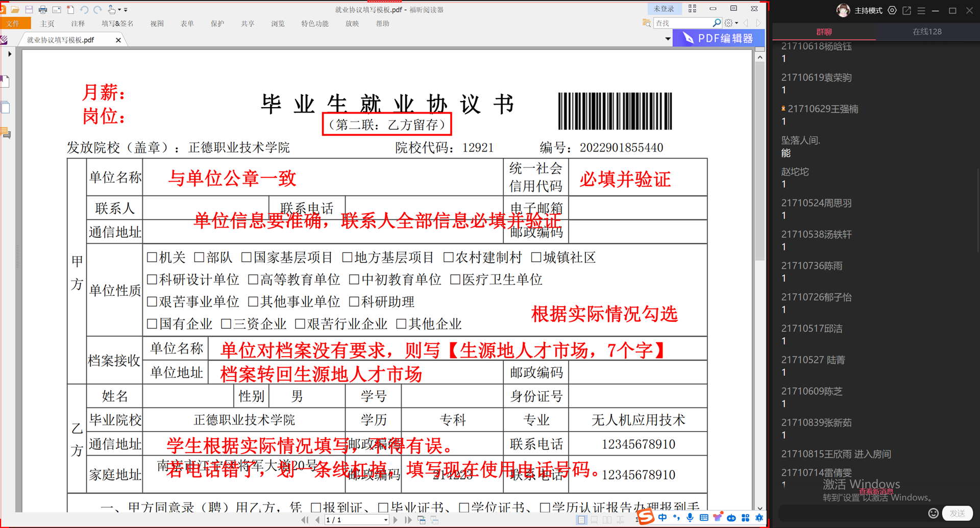
Task: Open the 文件 menu
Action: tap(15, 23)
